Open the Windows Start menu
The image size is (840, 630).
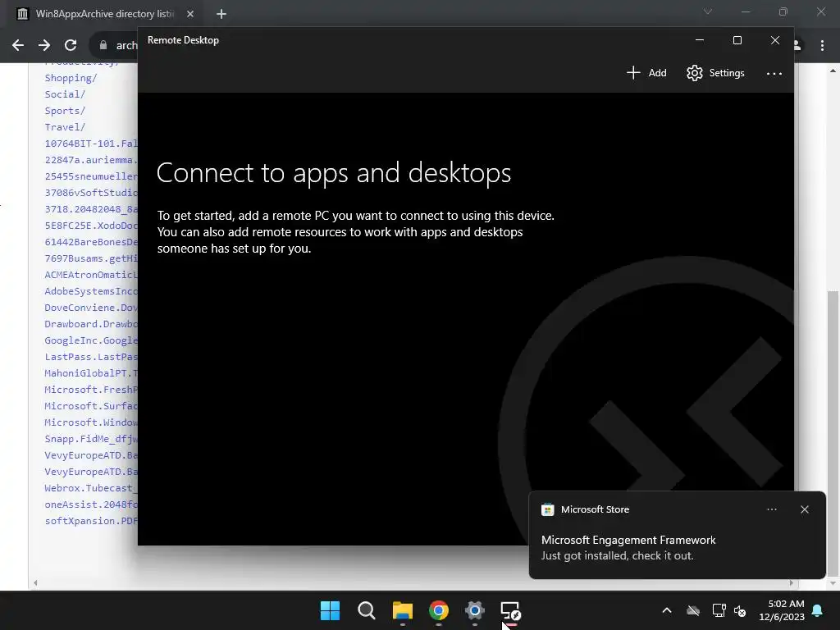[x=330, y=610]
